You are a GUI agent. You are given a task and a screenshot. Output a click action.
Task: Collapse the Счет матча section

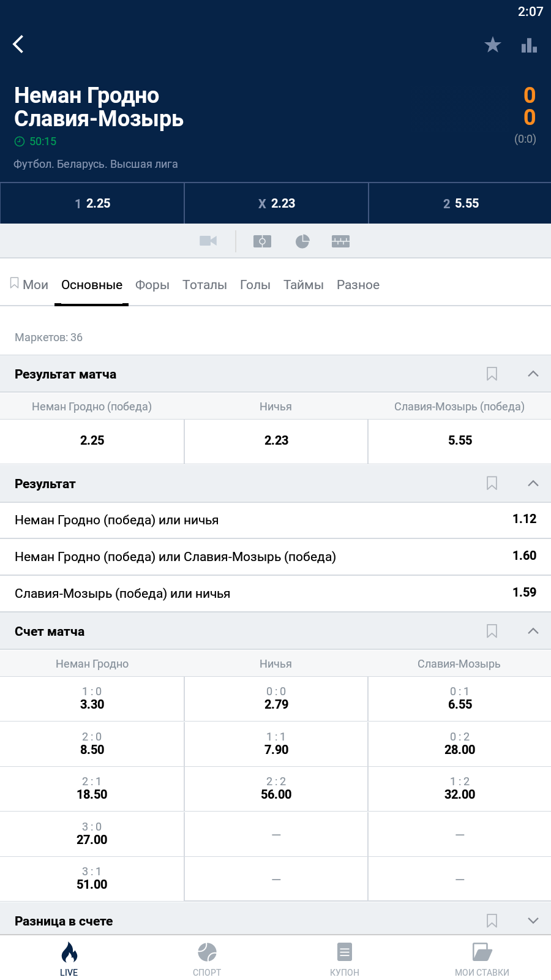[533, 631]
